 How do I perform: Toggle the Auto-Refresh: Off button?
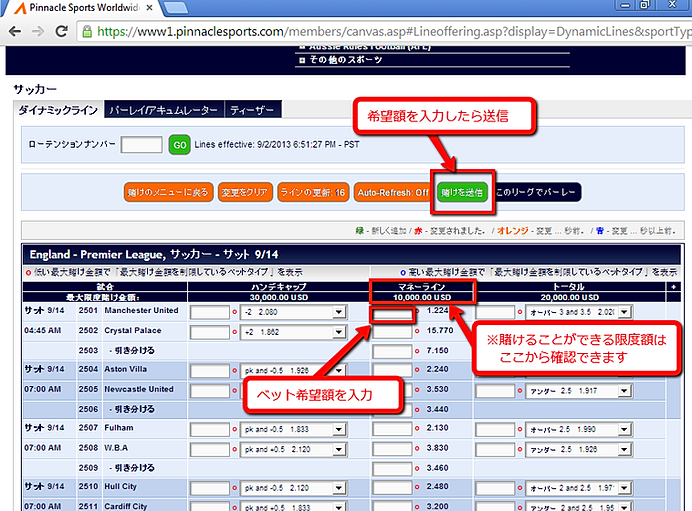coord(393,192)
